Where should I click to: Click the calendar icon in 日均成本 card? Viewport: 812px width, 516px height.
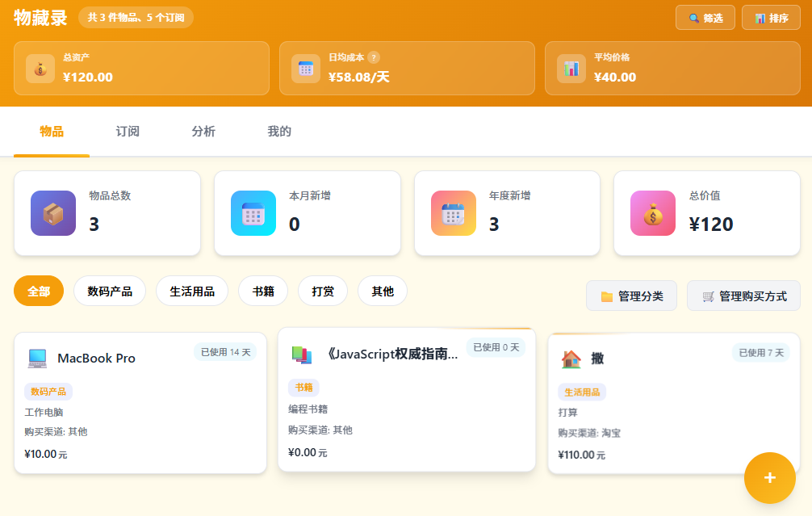tap(306, 69)
